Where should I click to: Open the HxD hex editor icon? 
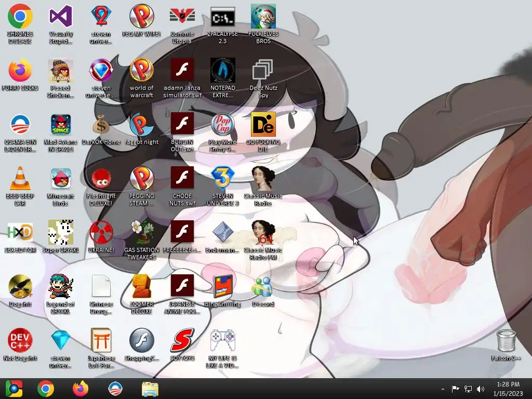click(20, 232)
